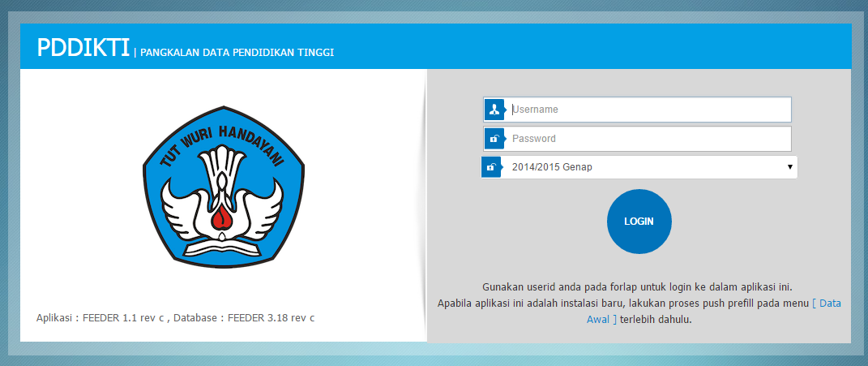Click the open book in the emblem
The height and width of the screenshot is (366, 868).
(222, 238)
